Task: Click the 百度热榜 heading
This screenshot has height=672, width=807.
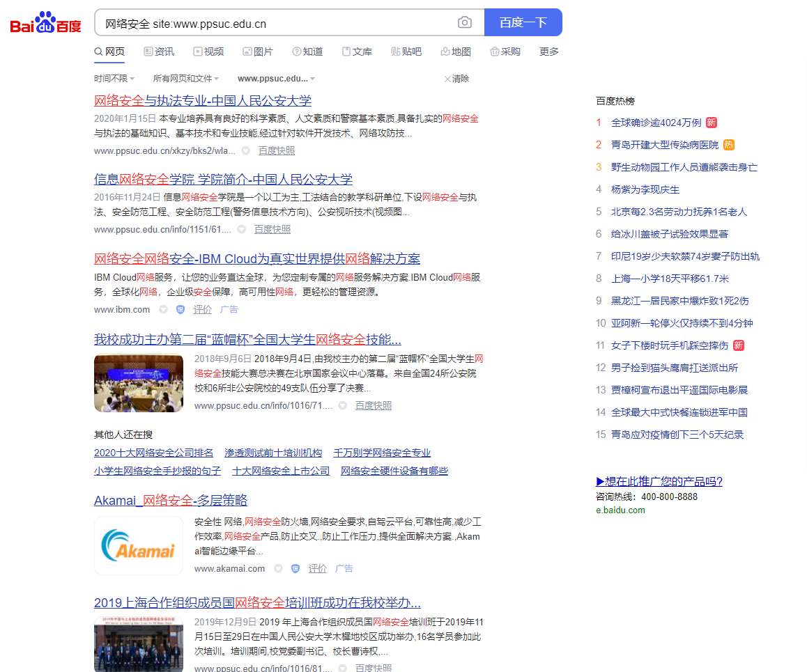Action: (x=615, y=101)
